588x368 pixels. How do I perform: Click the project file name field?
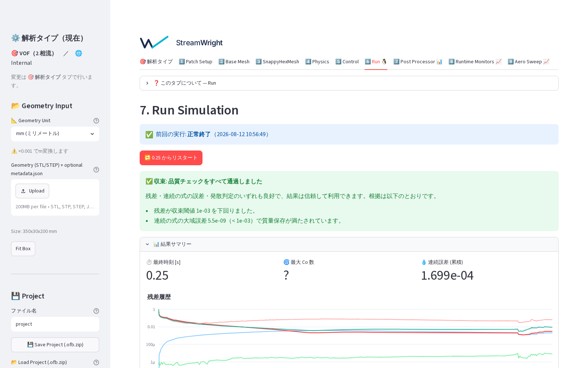point(55,324)
